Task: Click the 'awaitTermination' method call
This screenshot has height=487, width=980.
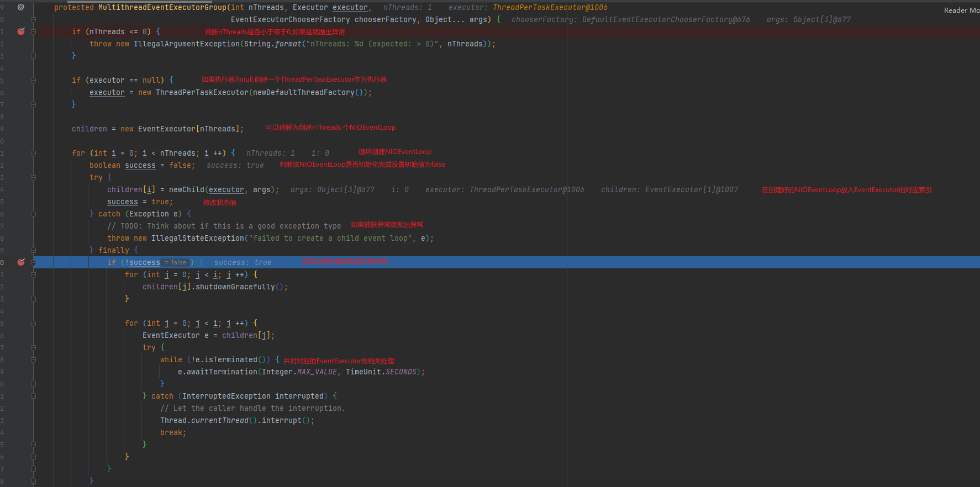Action: tap(222, 372)
